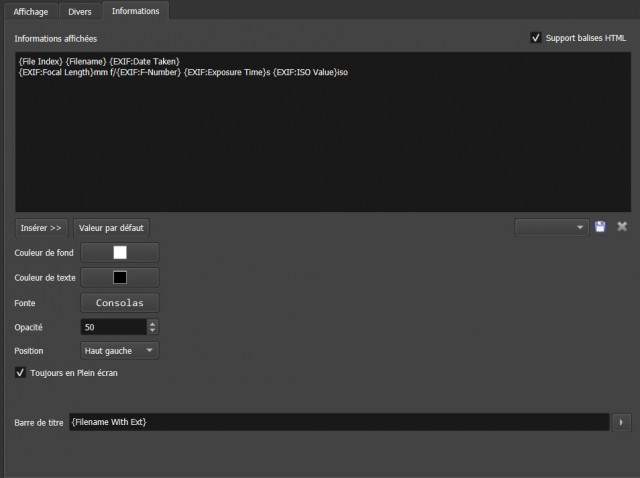Open the presets dropdown next to the save icon

(551, 227)
